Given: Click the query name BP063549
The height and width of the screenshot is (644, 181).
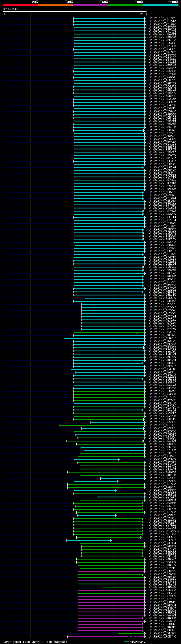Looking at the screenshot, I should pyautogui.click(x=11, y=9).
